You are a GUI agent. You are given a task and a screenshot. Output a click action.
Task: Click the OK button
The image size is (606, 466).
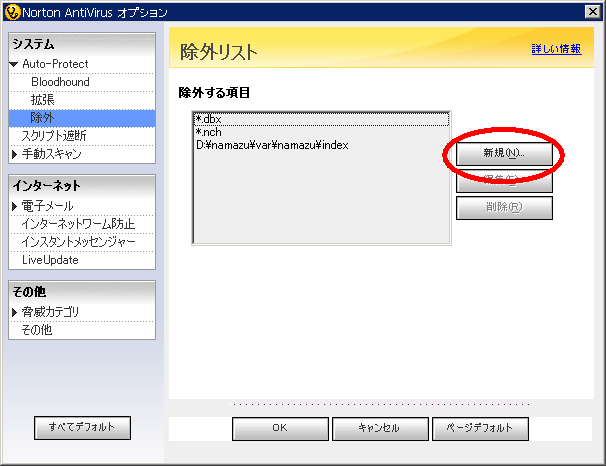pyautogui.click(x=280, y=429)
